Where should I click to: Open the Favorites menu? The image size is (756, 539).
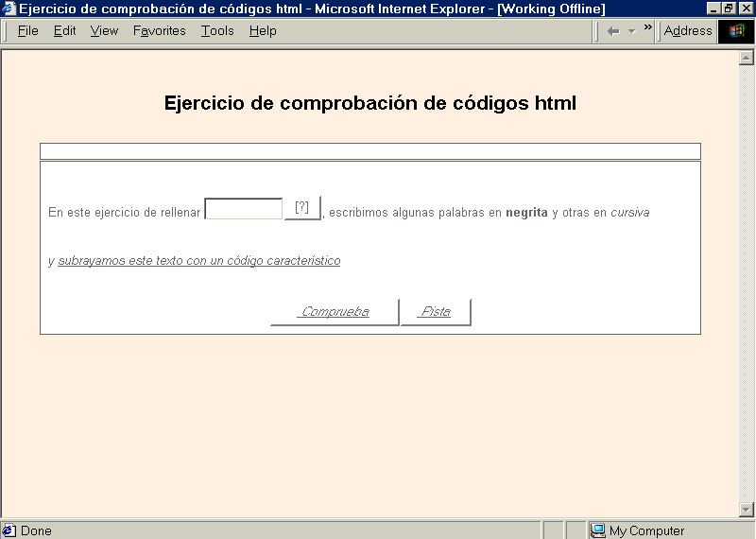(159, 31)
